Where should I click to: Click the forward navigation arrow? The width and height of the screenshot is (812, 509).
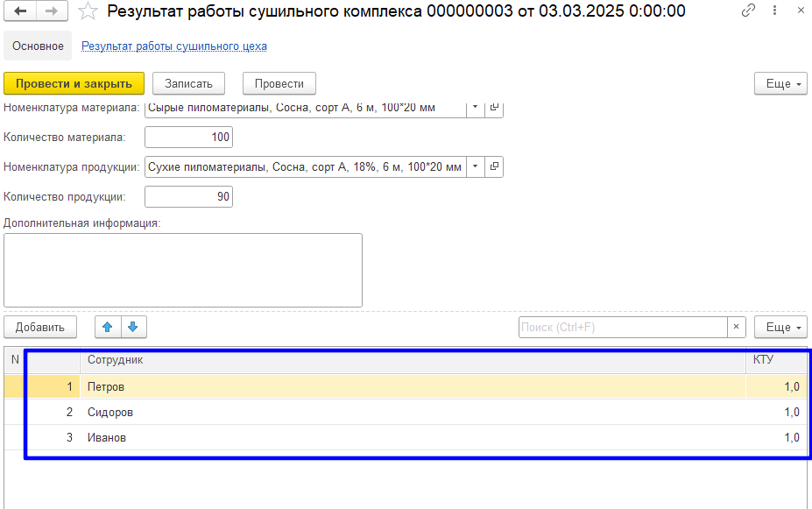tap(52, 11)
